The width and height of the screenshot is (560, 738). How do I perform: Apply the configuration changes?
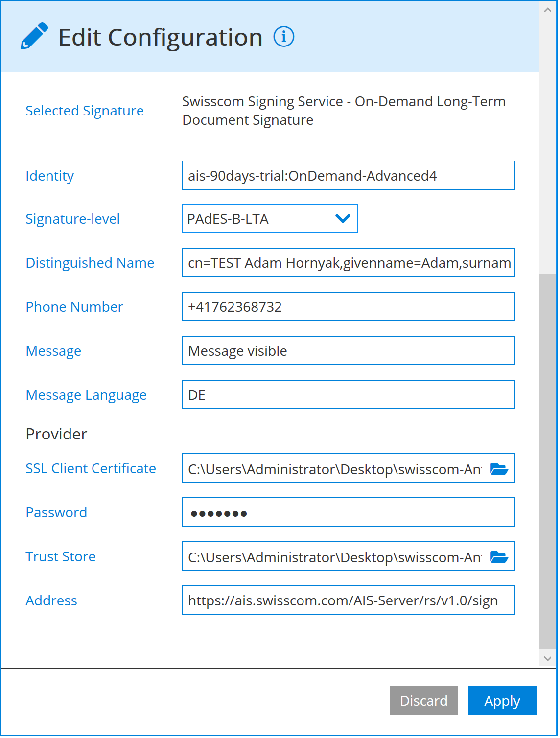(502, 700)
